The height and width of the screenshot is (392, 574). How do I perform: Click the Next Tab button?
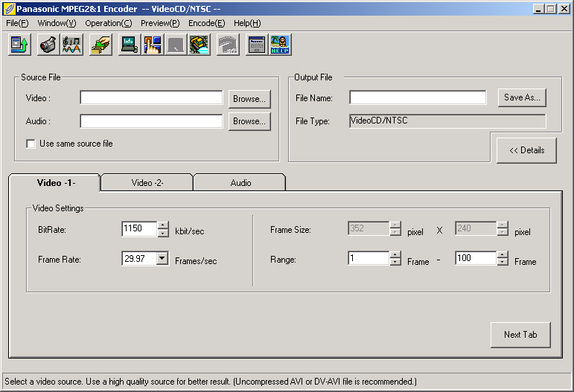(x=520, y=335)
